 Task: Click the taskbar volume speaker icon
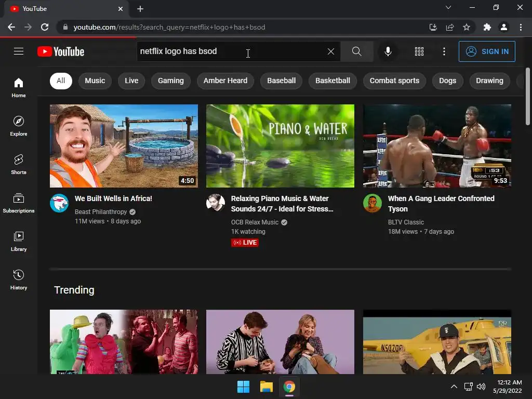coord(481,387)
